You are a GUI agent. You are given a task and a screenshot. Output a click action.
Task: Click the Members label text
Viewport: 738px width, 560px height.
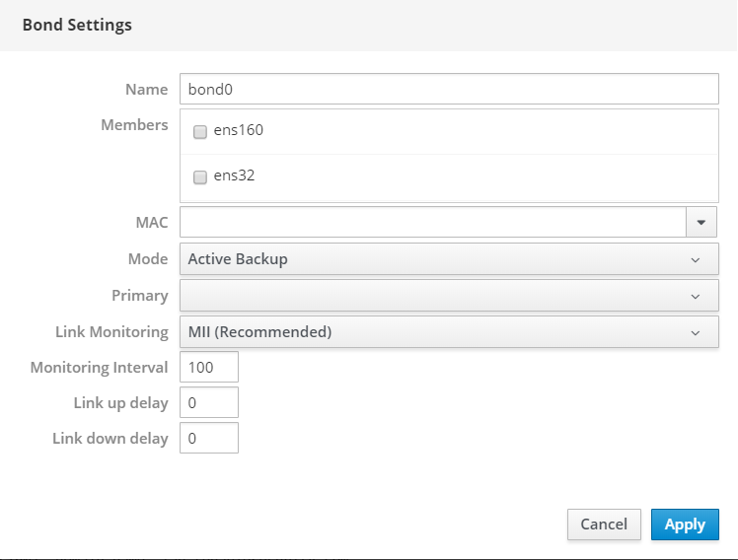coord(134,125)
